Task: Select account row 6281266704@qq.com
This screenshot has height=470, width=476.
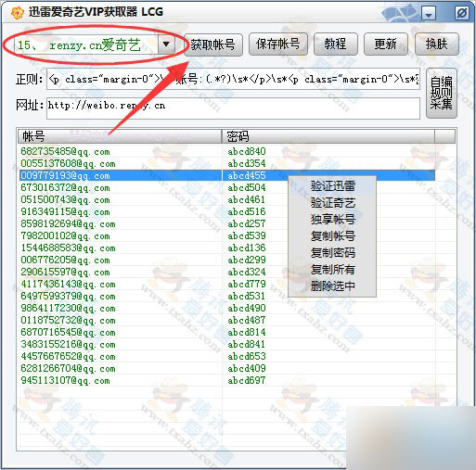Action: [68, 368]
